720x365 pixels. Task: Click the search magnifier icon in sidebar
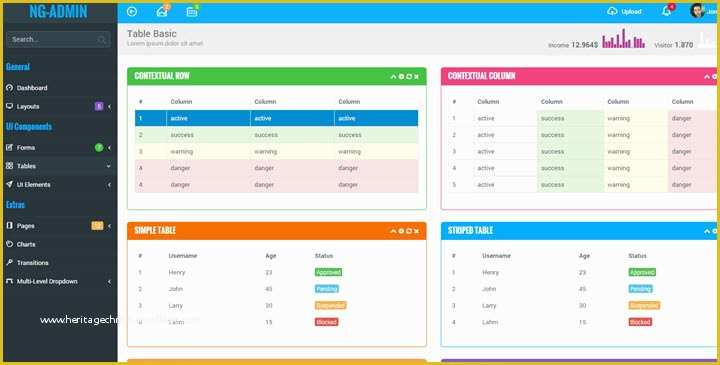[102, 40]
